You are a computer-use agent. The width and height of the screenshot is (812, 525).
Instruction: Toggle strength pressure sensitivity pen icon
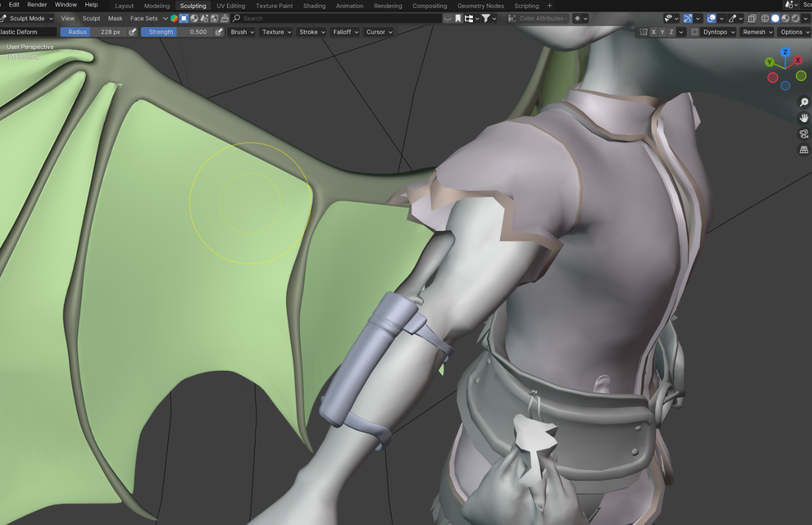(219, 32)
